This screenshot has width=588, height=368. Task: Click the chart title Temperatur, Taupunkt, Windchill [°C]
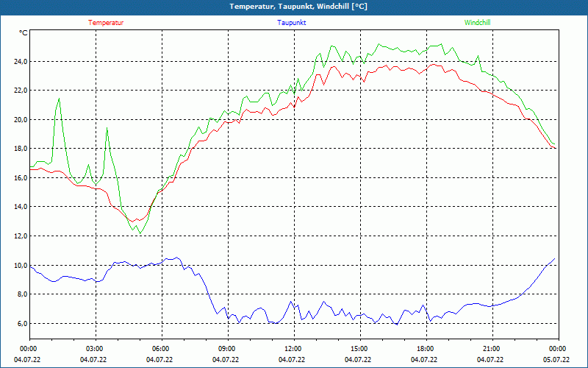pos(298,7)
